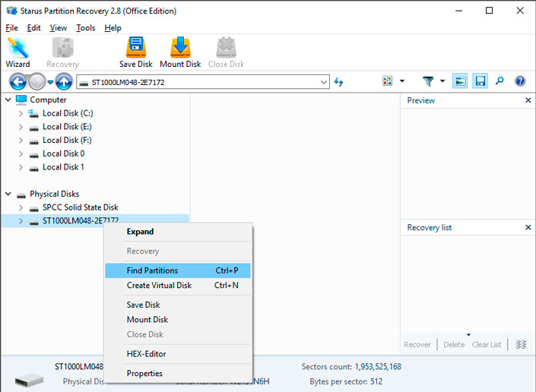Select Local Disk (E:) in the tree
Image resolution: width=536 pixels, height=392 pixels.
(67, 127)
